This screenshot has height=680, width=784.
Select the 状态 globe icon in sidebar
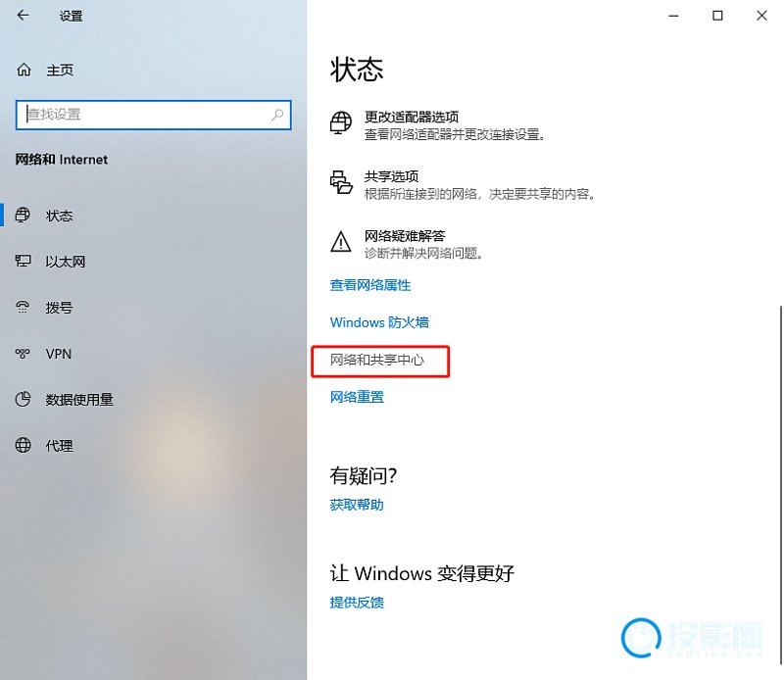tap(23, 215)
